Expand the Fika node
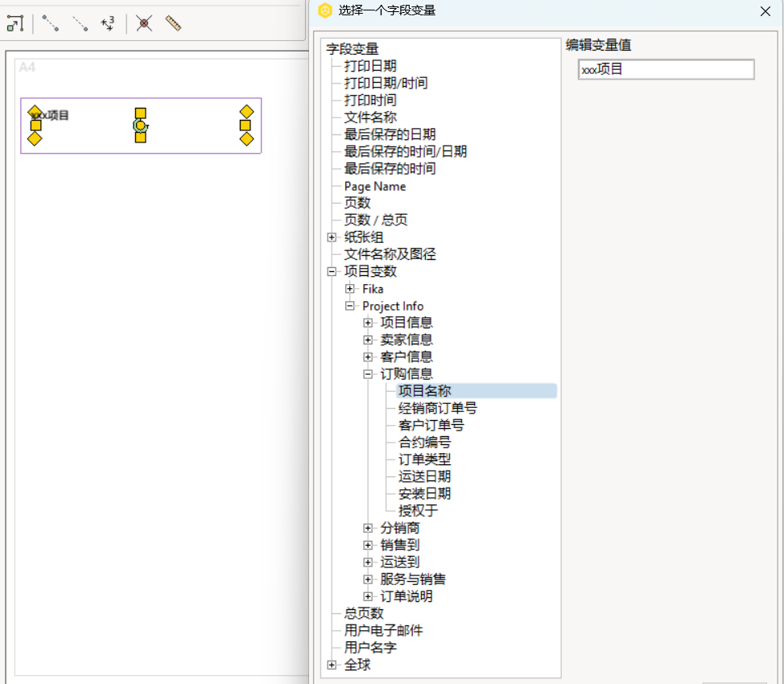784x684 pixels. 350,289
